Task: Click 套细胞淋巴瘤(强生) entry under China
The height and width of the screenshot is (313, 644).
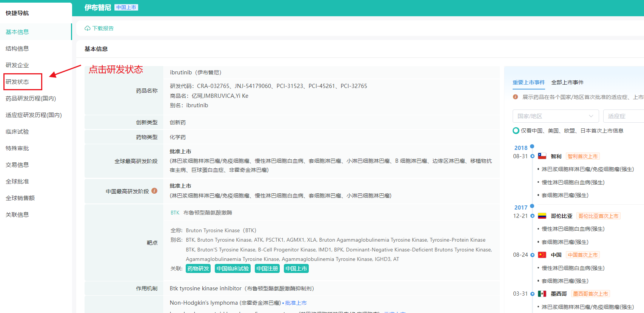Action: tap(565, 281)
